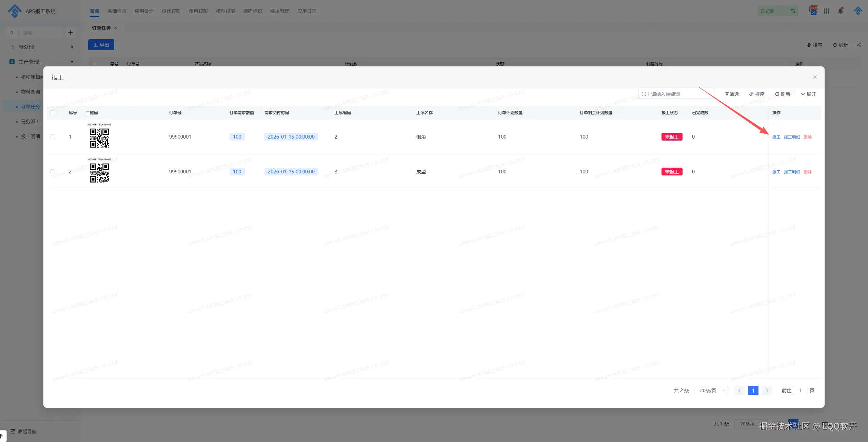868x442 pixels.
Task: Check the row 1 checkbox
Action: pos(53,137)
